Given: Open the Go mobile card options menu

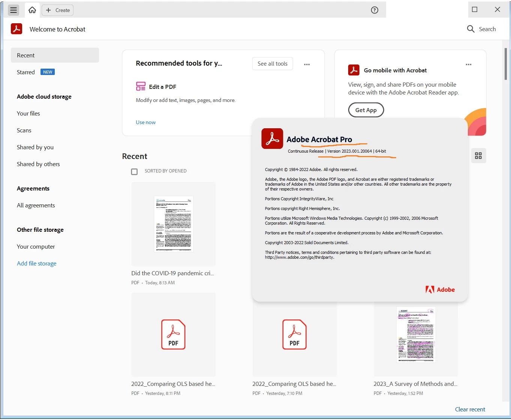Looking at the screenshot, I should point(469,64).
